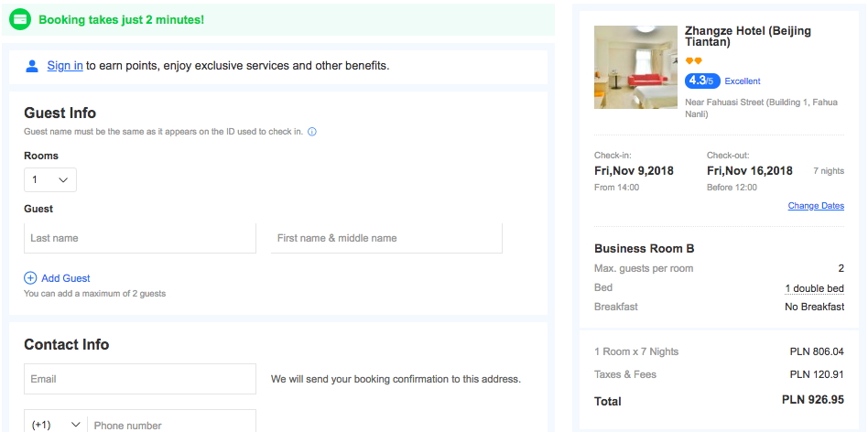The height and width of the screenshot is (432, 868).
Task: Click the PLN 806.04 room price
Action: pos(817,351)
